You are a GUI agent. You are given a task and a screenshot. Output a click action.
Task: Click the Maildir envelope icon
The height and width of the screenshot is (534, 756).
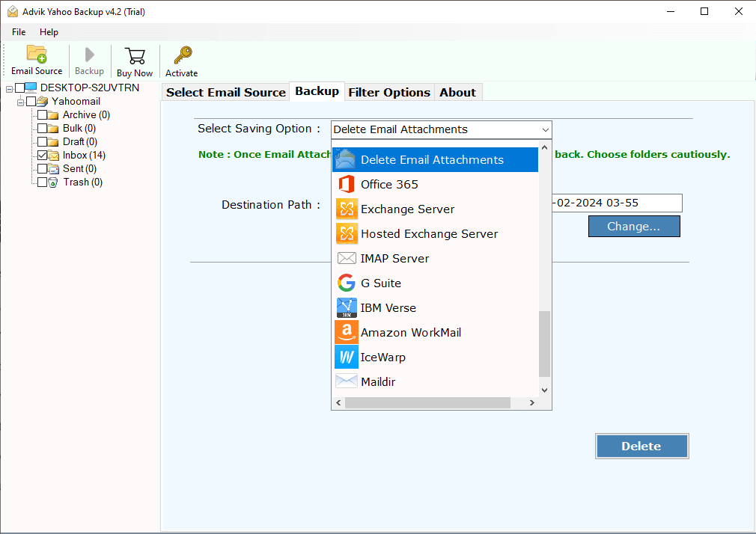(346, 381)
